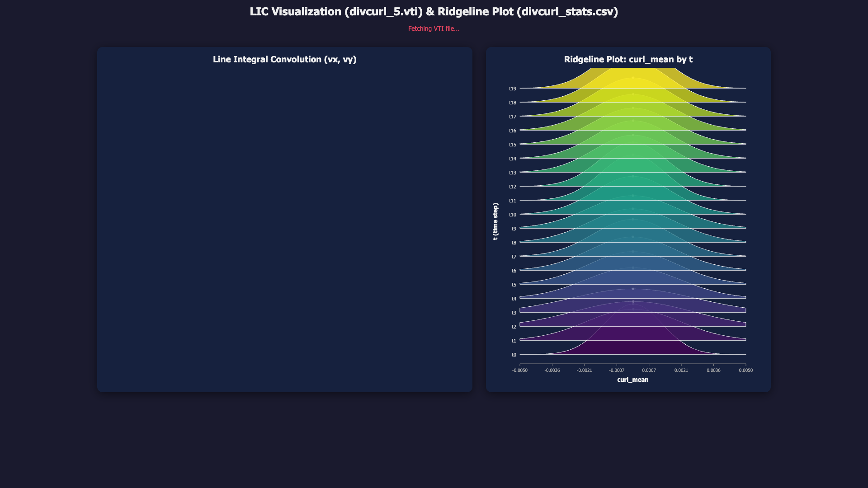Click the 't (time step)' y-axis title
The width and height of the screenshot is (868, 488).
pyautogui.click(x=495, y=221)
